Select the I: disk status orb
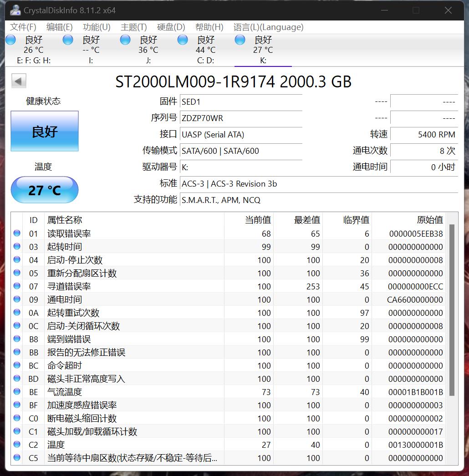The width and height of the screenshot is (469, 476). click(x=68, y=40)
